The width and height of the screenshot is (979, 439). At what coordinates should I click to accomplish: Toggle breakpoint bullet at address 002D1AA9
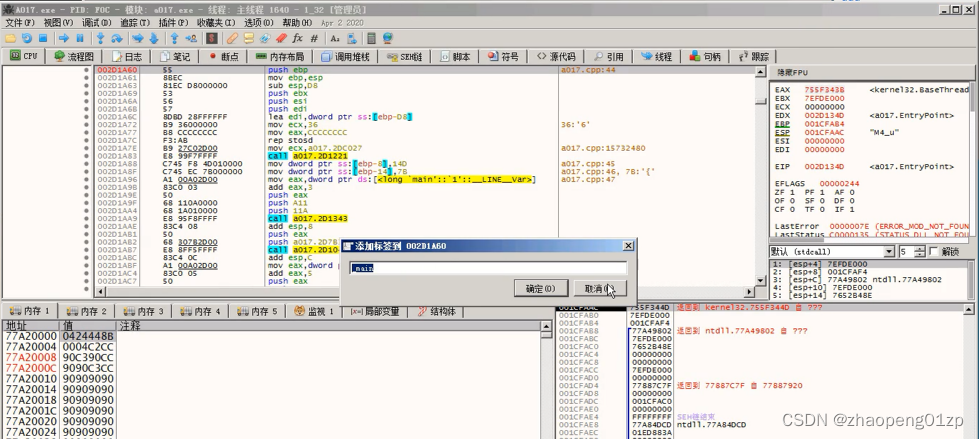click(86, 219)
